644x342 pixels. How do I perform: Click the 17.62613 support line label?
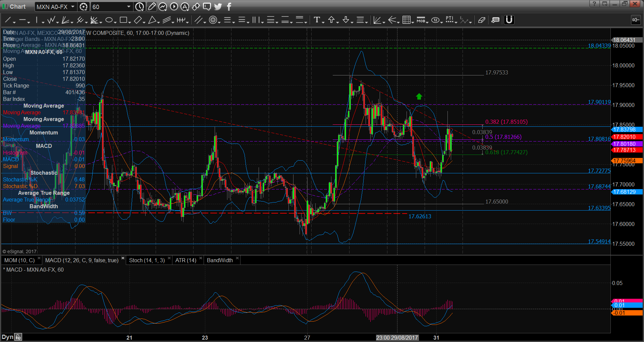pos(420,216)
